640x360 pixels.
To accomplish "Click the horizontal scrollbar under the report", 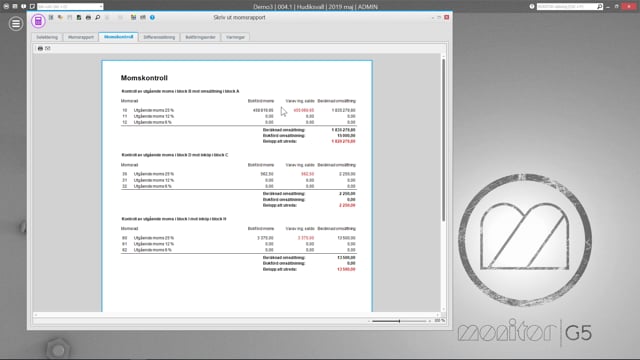I will pos(236,315).
